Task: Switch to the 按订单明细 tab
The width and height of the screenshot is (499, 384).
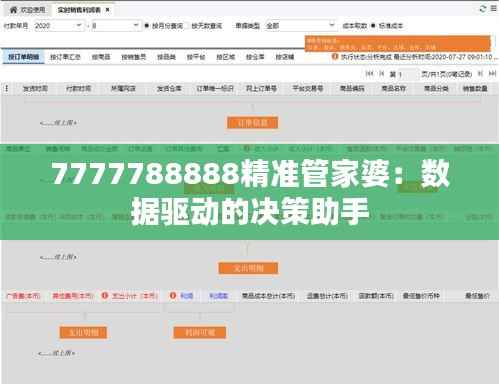Action: (x=23, y=57)
